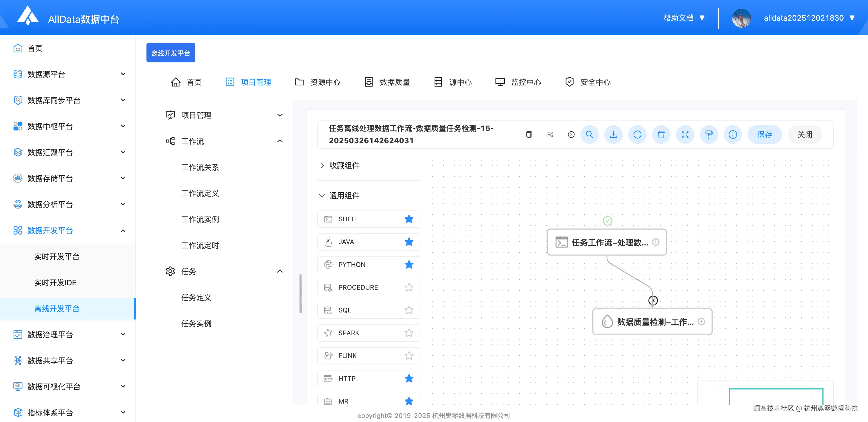Click the fullscreen expand toolbar icon
Viewport: 868px width, 422px height.
685,135
